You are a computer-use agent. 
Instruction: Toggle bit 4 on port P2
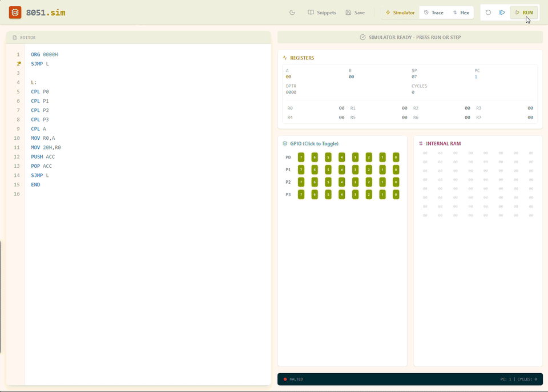[x=341, y=183]
